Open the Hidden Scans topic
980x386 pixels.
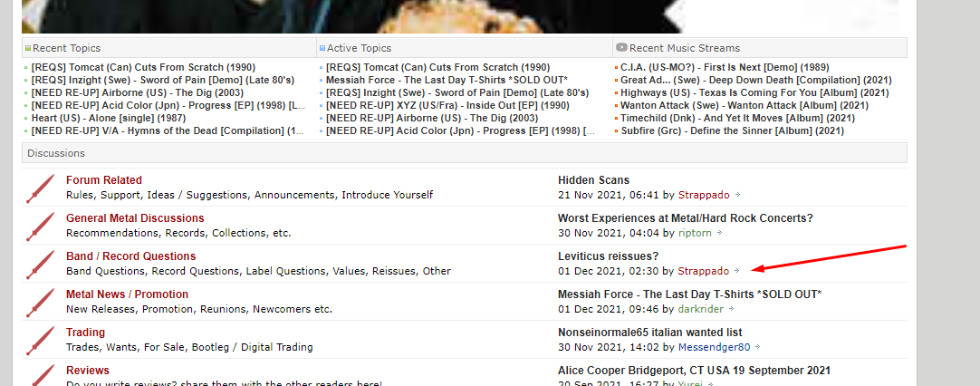tap(594, 180)
